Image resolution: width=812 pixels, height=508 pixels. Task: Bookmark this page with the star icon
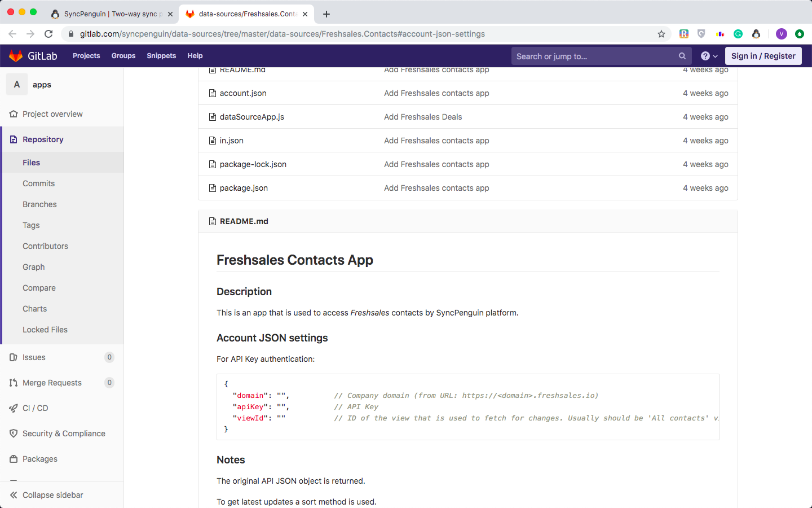tap(661, 34)
